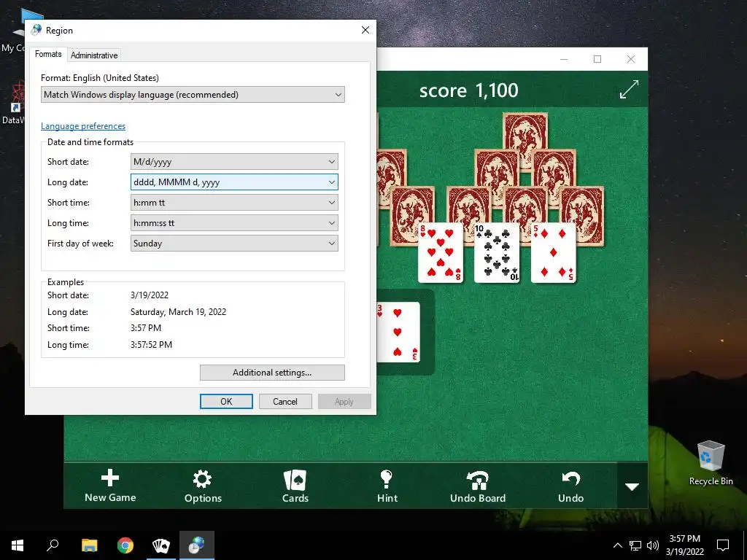Click the Undo Board icon

(477, 486)
